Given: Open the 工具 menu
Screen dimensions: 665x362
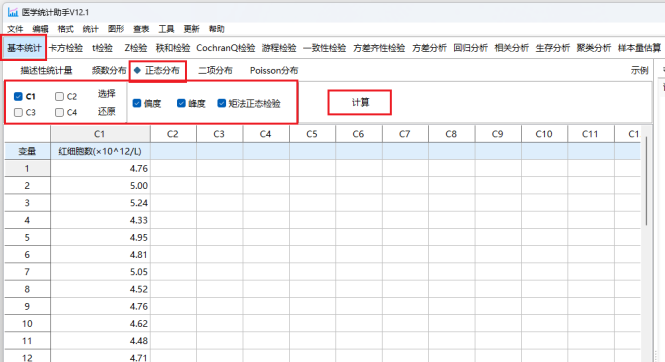Looking at the screenshot, I should click(166, 29).
